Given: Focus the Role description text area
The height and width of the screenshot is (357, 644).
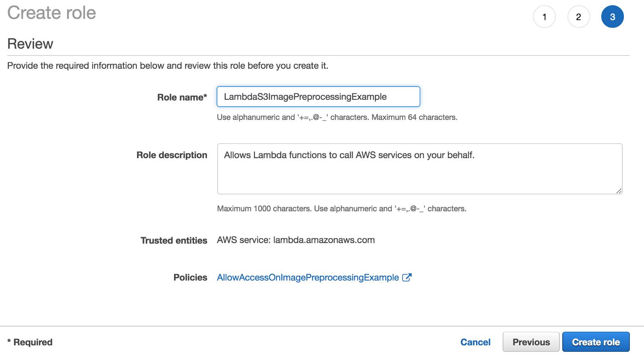Looking at the screenshot, I should (419, 169).
